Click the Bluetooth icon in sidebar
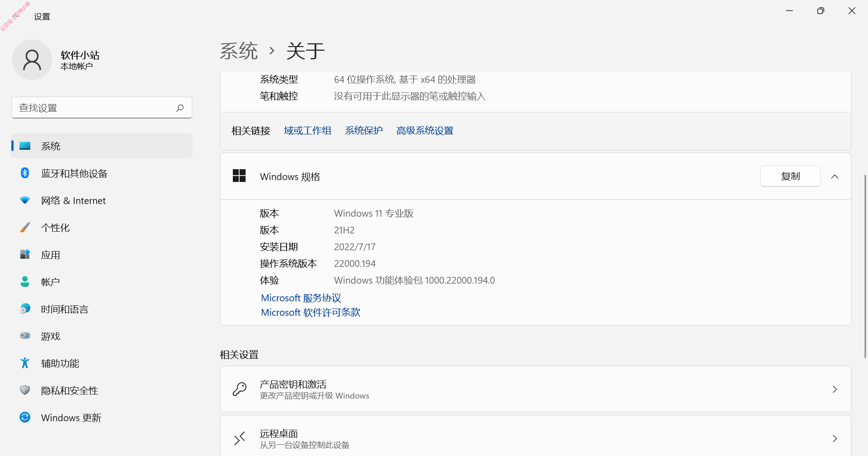Image resolution: width=868 pixels, height=456 pixels. pos(25,173)
